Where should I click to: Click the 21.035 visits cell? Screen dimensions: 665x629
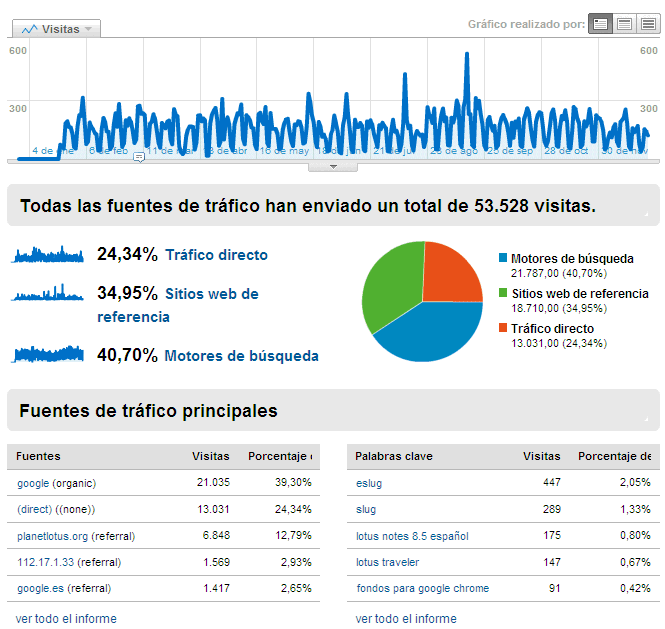pyautogui.click(x=213, y=482)
